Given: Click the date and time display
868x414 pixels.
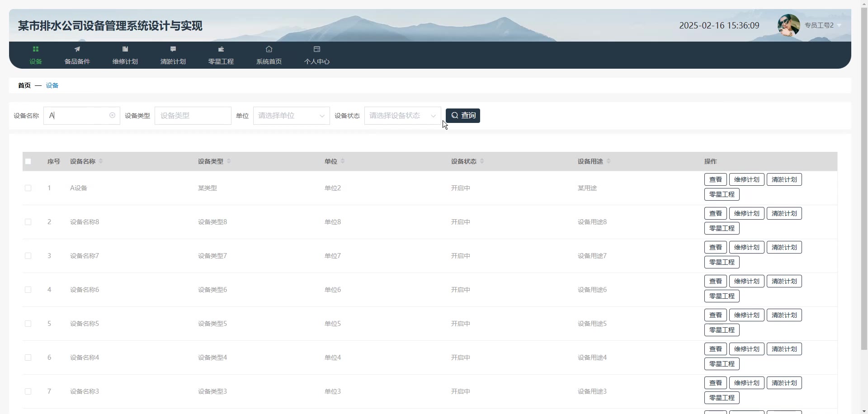Looking at the screenshot, I should point(719,25).
